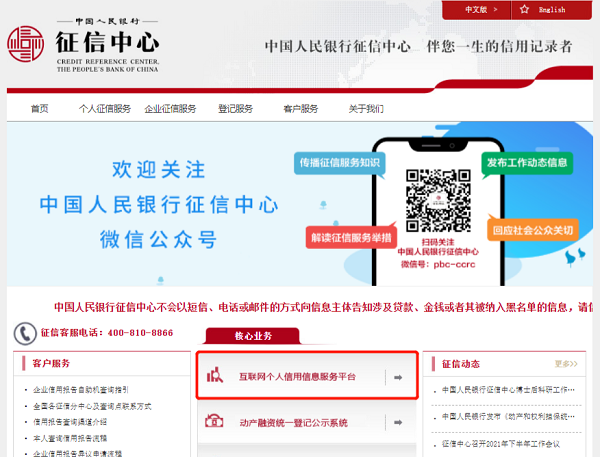Switch language to English
The height and width of the screenshot is (457, 600).
(552, 10)
